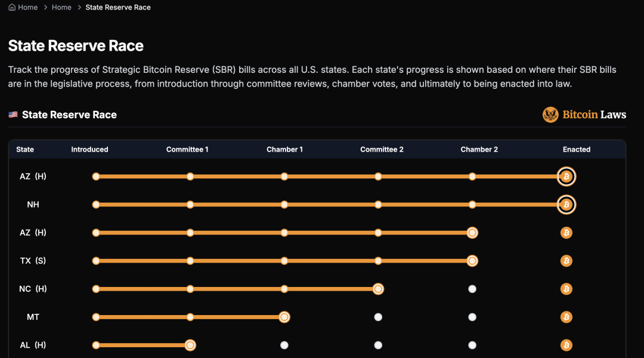Click AL (H) Committee 1 progress marker
Image resolution: width=644 pixels, height=358 pixels.
190,345
